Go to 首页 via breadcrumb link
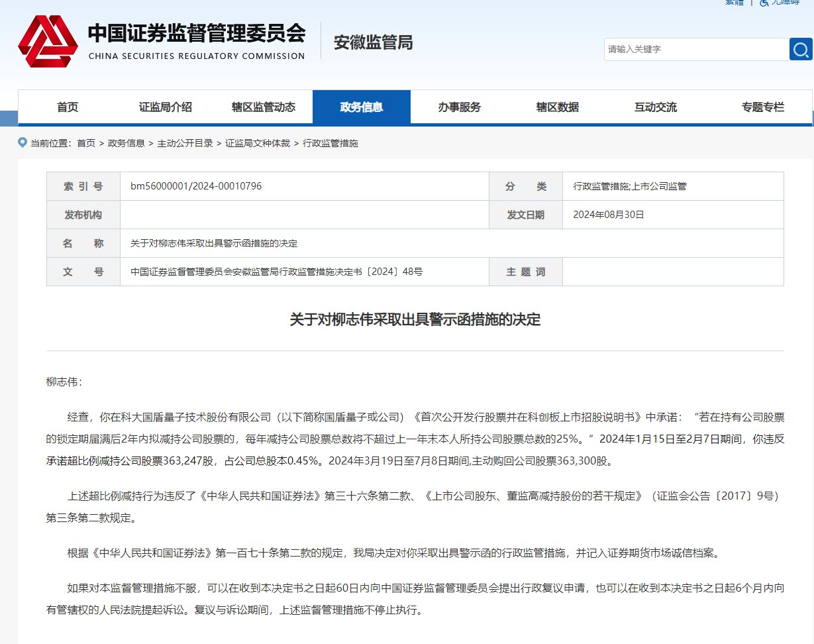814x644 pixels. (x=87, y=142)
